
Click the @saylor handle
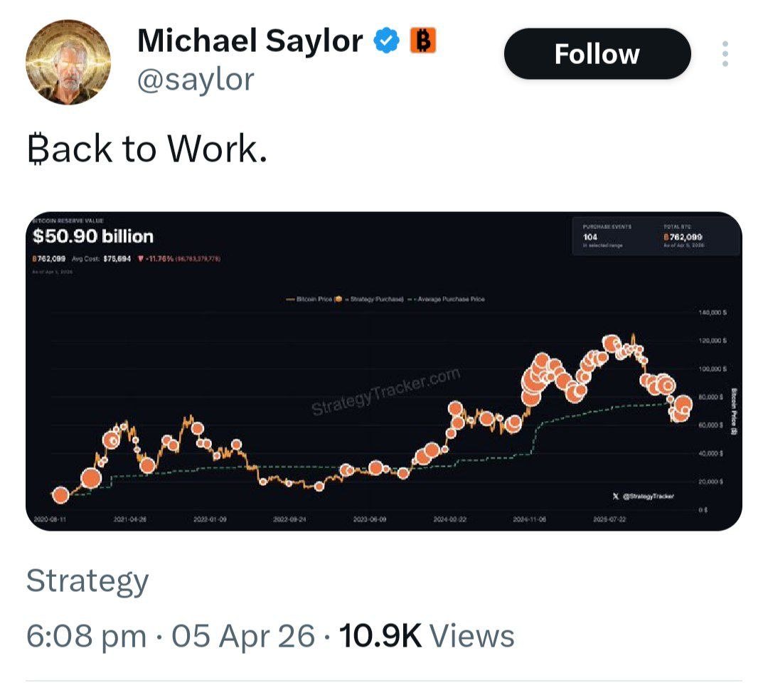click(195, 78)
